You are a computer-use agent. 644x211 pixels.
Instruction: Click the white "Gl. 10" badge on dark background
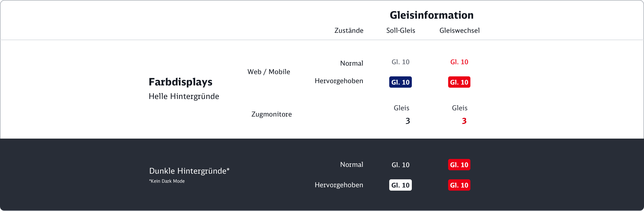point(400,185)
